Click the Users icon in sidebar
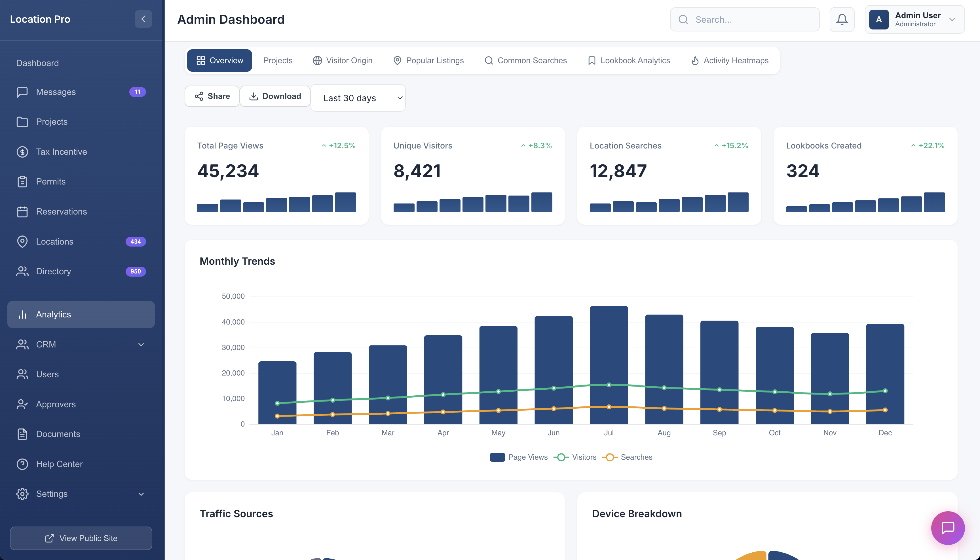 point(22,374)
